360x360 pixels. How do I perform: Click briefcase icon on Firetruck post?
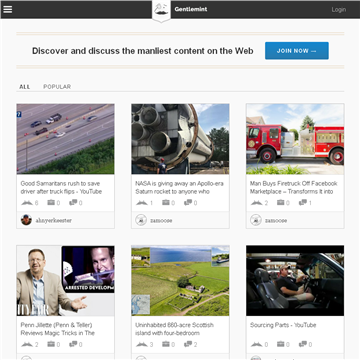(x=281, y=202)
